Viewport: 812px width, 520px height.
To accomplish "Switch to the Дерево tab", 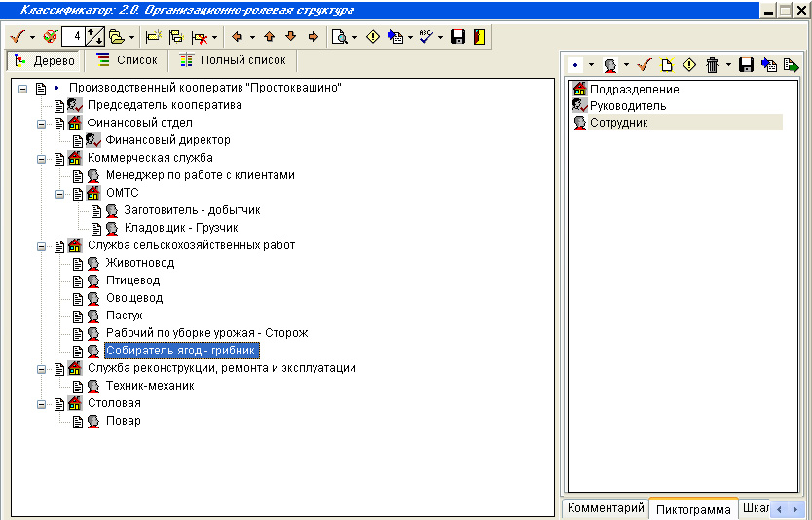I will [45, 61].
